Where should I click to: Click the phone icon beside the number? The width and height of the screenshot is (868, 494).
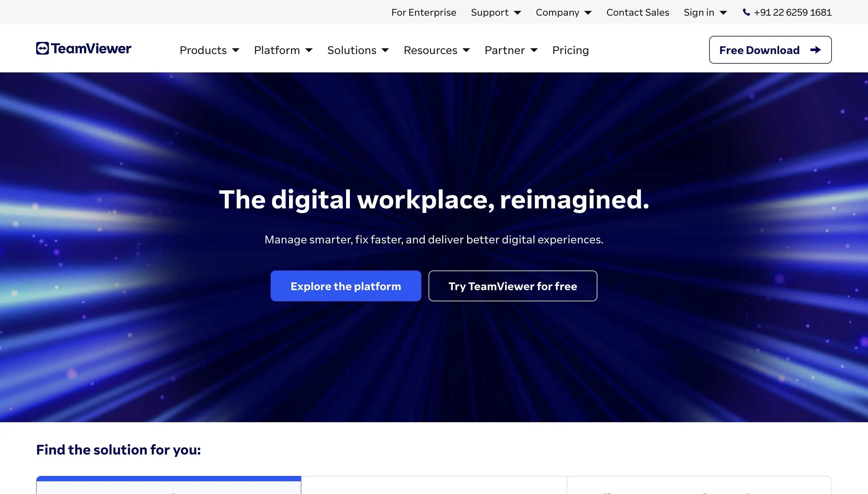click(746, 13)
